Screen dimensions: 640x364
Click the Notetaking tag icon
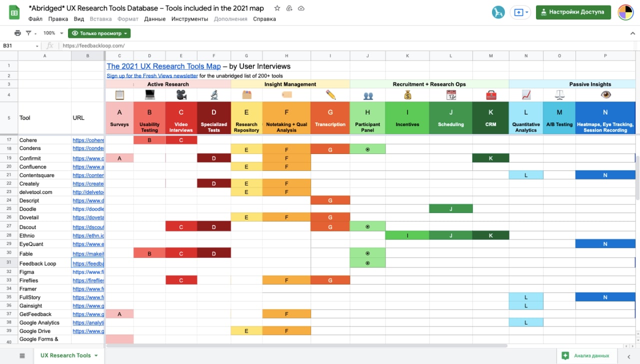click(x=286, y=94)
